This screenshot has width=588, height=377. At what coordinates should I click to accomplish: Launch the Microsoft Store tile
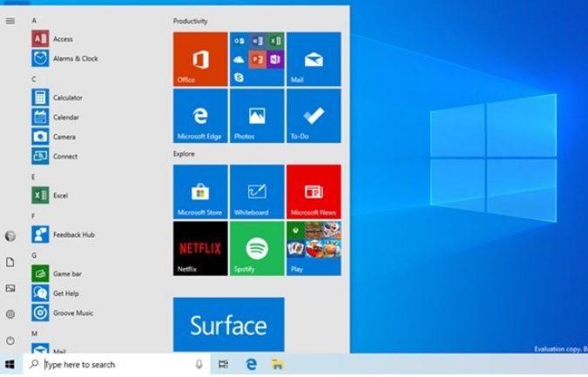tap(200, 192)
